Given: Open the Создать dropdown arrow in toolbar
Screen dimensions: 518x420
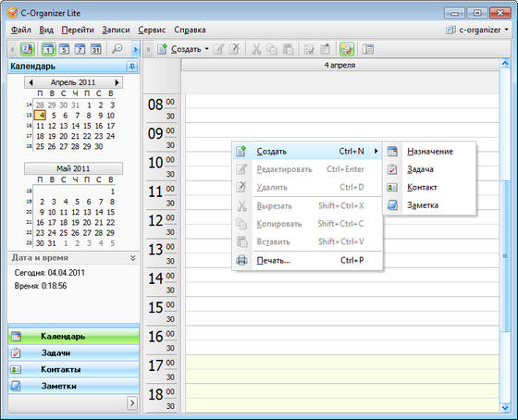Looking at the screenshot, I should tap(207, 49).
